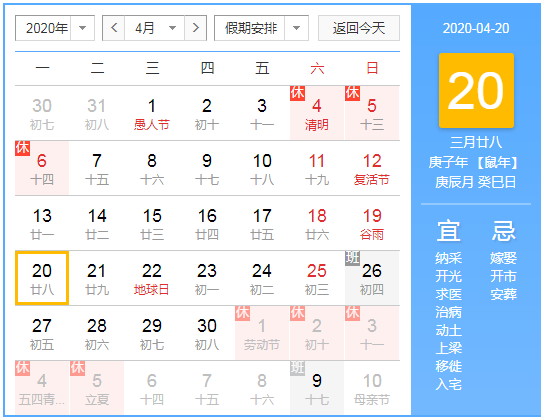The height and width of the screenshot is (420, 543).
Task: Click 庚子年【鼠年】 text
Action: tap(473, 162)
